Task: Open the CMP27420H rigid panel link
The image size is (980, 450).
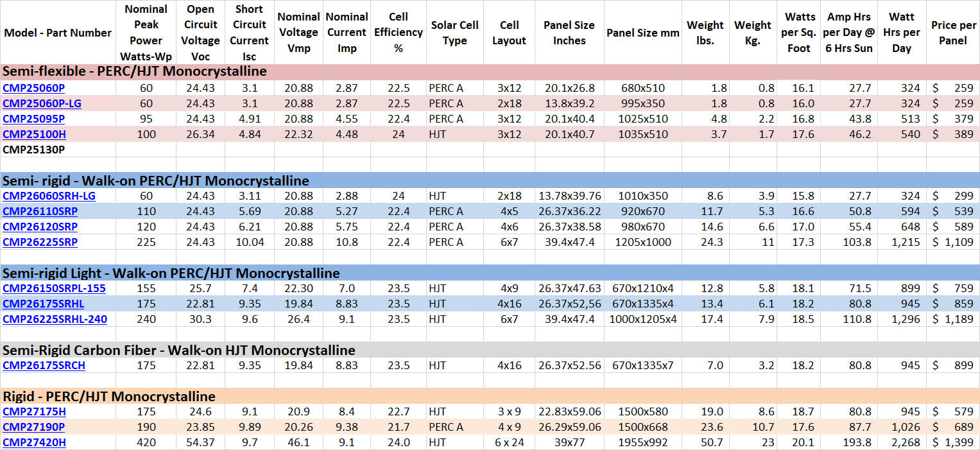Action: [x=33, y=442]
